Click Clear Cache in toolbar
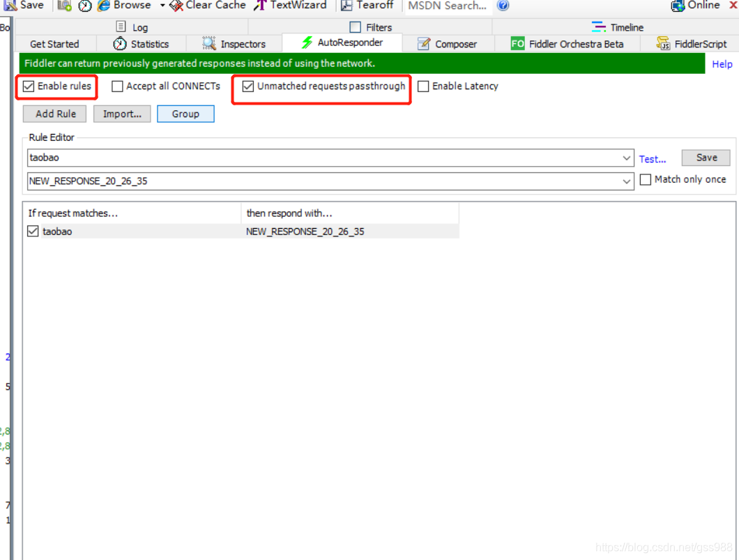The width and height of the screenshot is (739, 560). tap(208, 5)
